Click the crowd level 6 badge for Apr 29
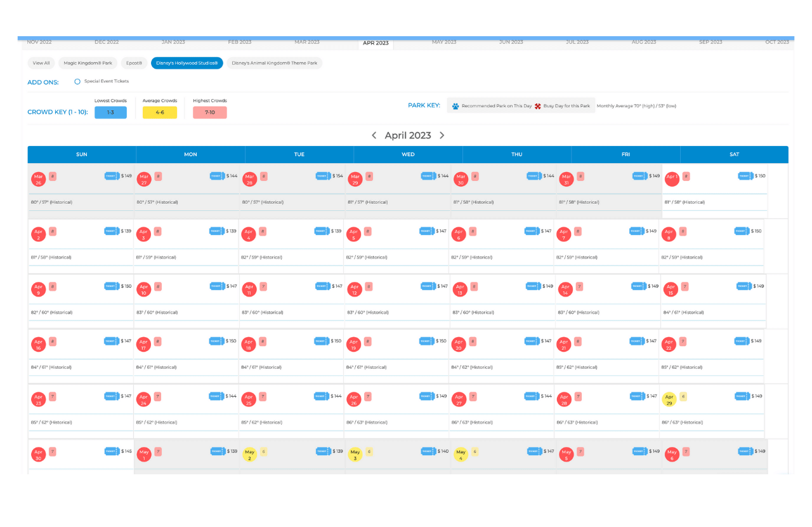Image resolution: width=812 pixels, height=527 pixels. tap(683, 396)
